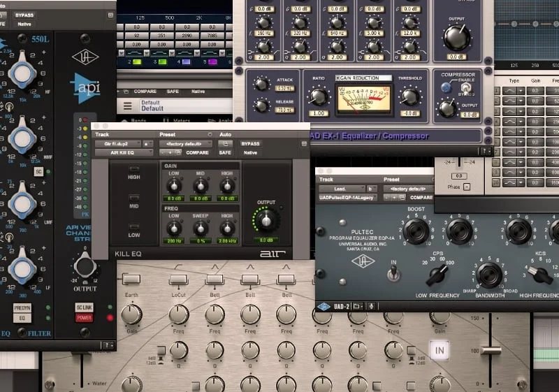The width and height of the screenshot is (559, 392).
Task: Click the vertical fader handle near 100 on bottom EQ
Action: (x=491, y=350)
